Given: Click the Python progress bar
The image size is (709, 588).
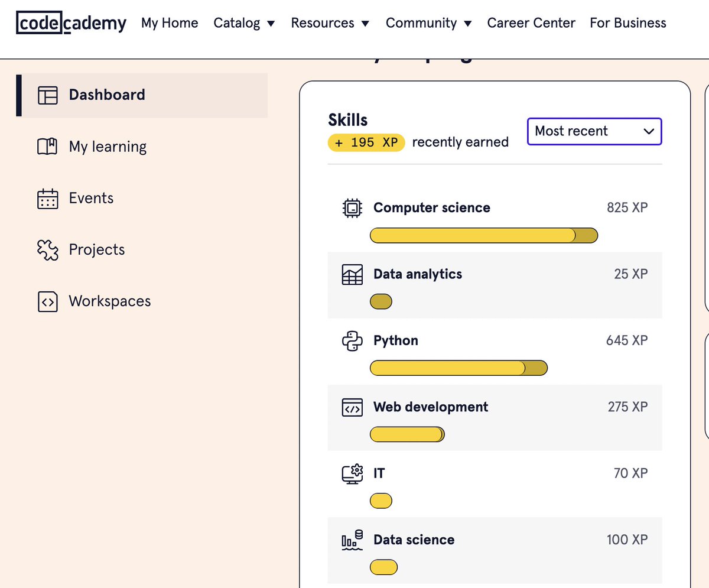Looking at the screenshot, I should point(458,369).
